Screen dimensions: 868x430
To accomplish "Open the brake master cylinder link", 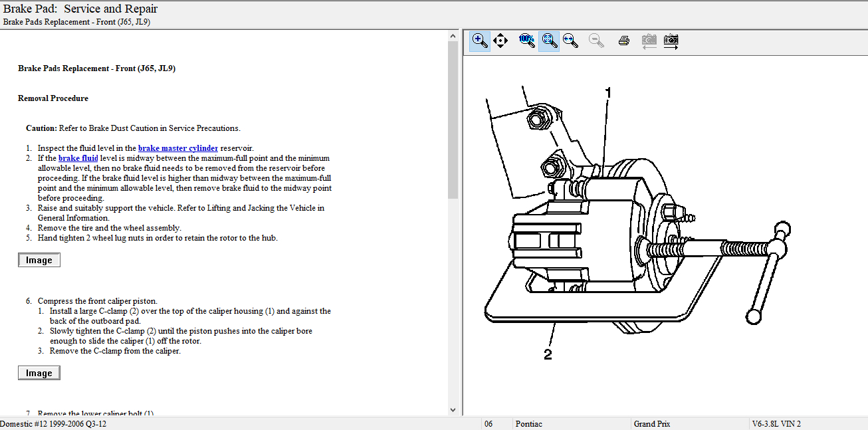I will [177, 148].
